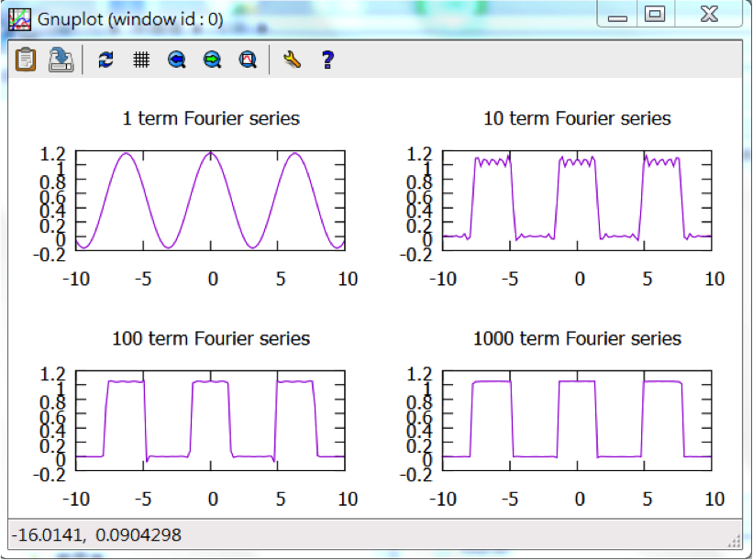Open the Gnuplot window system menu icon
The height and width of the screenshot is (560, 753).
click(x=19, y=18)
